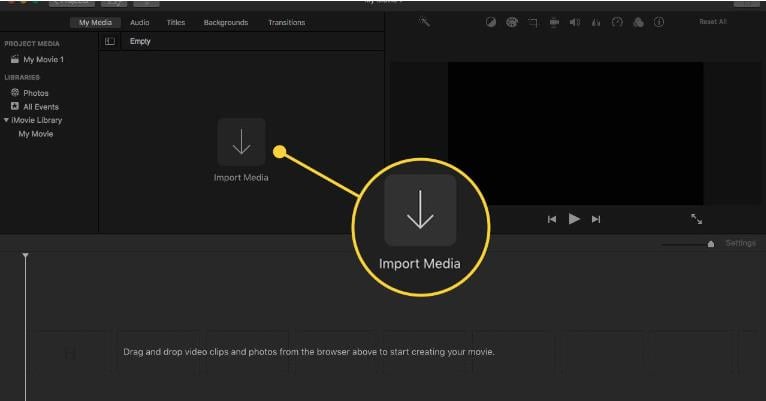This screenshot has width=766, height=401.
Task: Click the drag and drop hint text
Action: coord(309,352)
